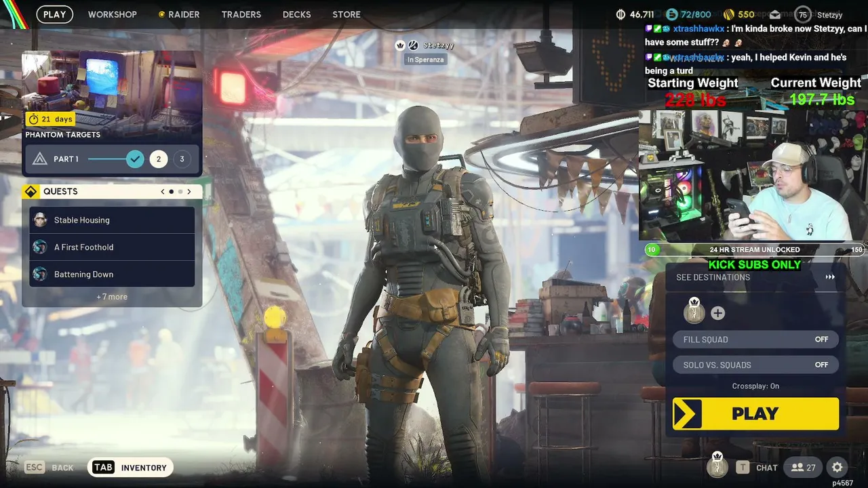This screenshot has width=868, height=488.
Task: Open the TAB Inventory button
Action: (130, 468)
